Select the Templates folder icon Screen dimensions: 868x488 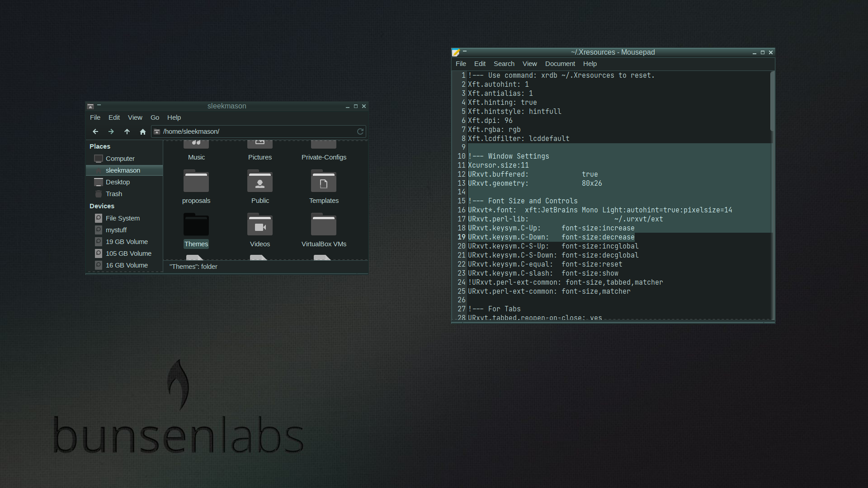point(324,181)
